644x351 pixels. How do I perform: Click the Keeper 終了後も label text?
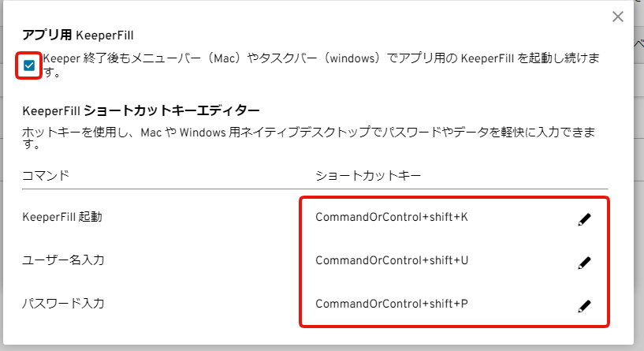pos(320,65)
